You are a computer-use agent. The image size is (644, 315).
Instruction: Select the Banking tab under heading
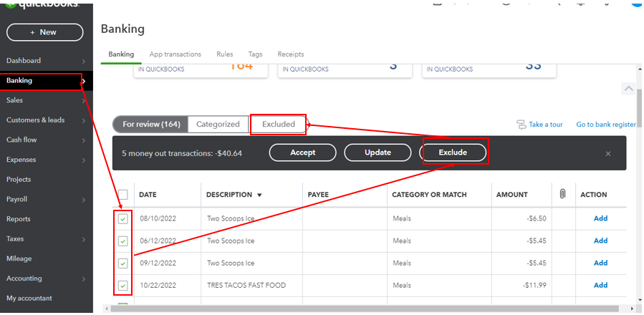[x=121, y=54]
